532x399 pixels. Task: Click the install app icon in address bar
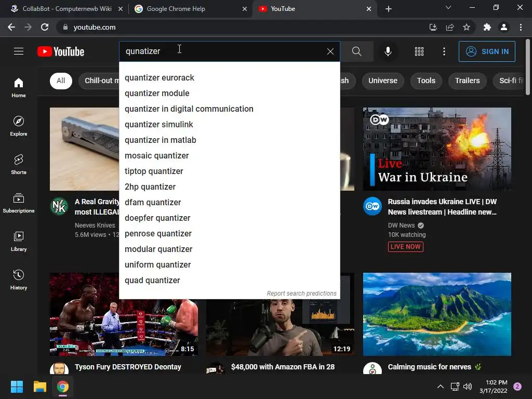pos(433,27)
